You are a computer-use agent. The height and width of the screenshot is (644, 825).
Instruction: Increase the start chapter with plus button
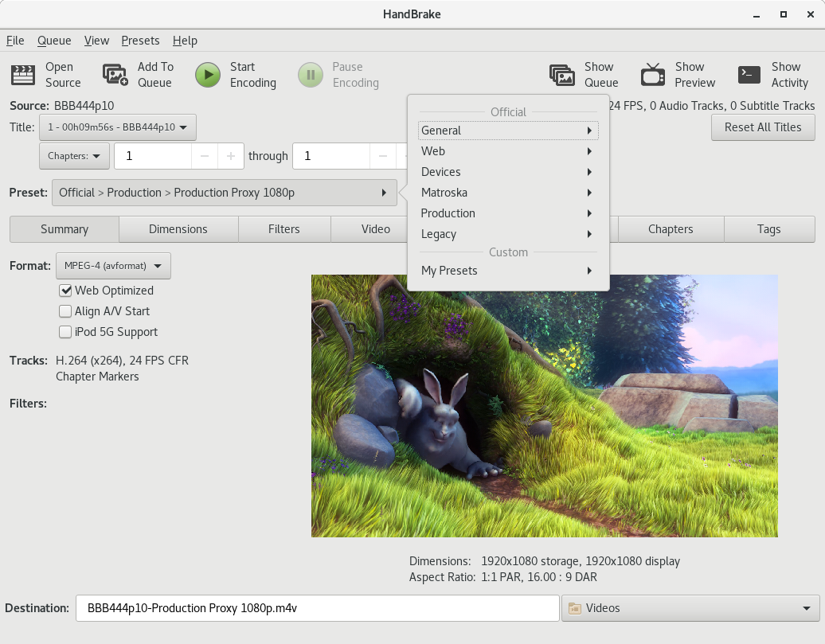coord(230,156)
